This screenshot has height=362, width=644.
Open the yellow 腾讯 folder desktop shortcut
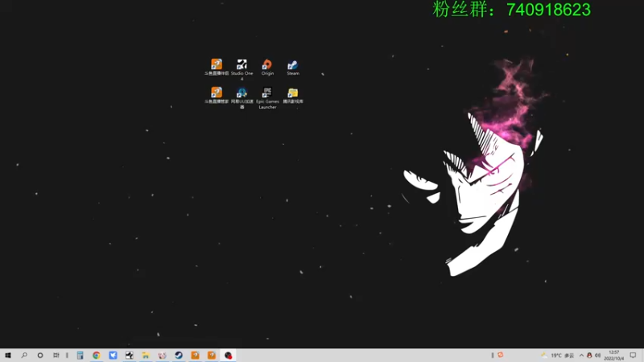click(293, 95)
